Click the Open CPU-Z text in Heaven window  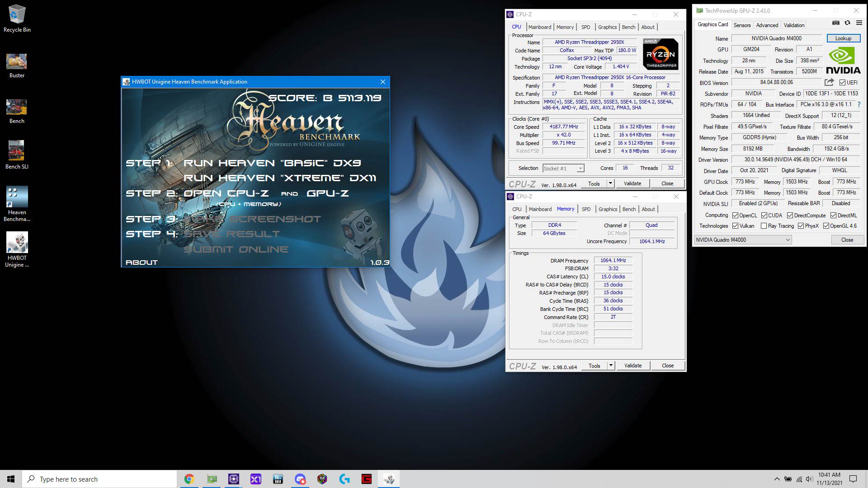[x=226, y=193]
